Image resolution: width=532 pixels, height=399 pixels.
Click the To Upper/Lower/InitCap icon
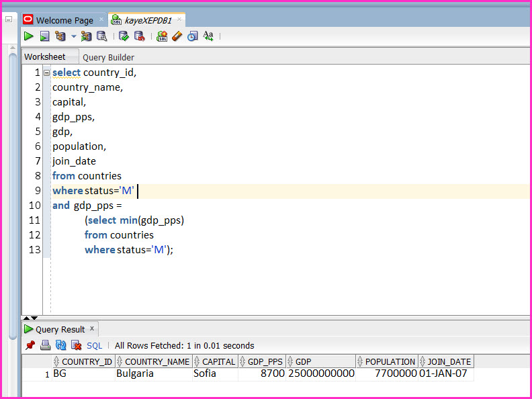click(x=208, y=36)
